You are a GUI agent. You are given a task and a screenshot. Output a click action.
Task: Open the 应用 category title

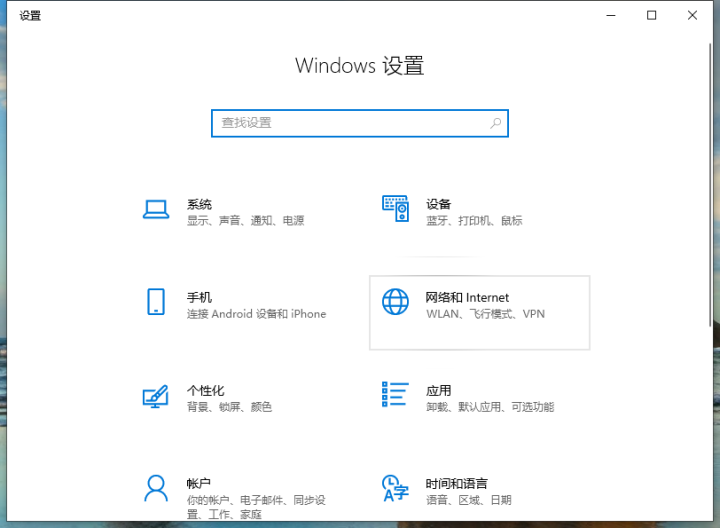click(438, 390)
